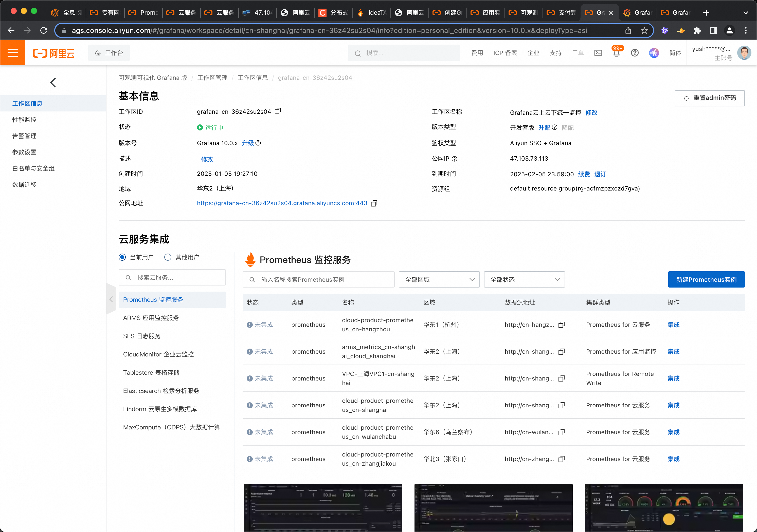Click the help question mark in header
The width and height of the screenshot is (757, 532).
tap(634, 53)
